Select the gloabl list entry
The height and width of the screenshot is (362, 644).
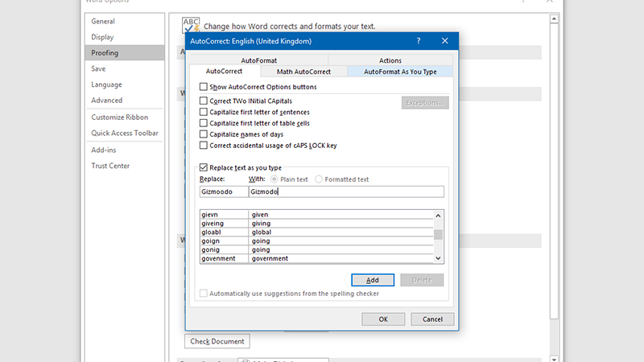tap(316, 232)
